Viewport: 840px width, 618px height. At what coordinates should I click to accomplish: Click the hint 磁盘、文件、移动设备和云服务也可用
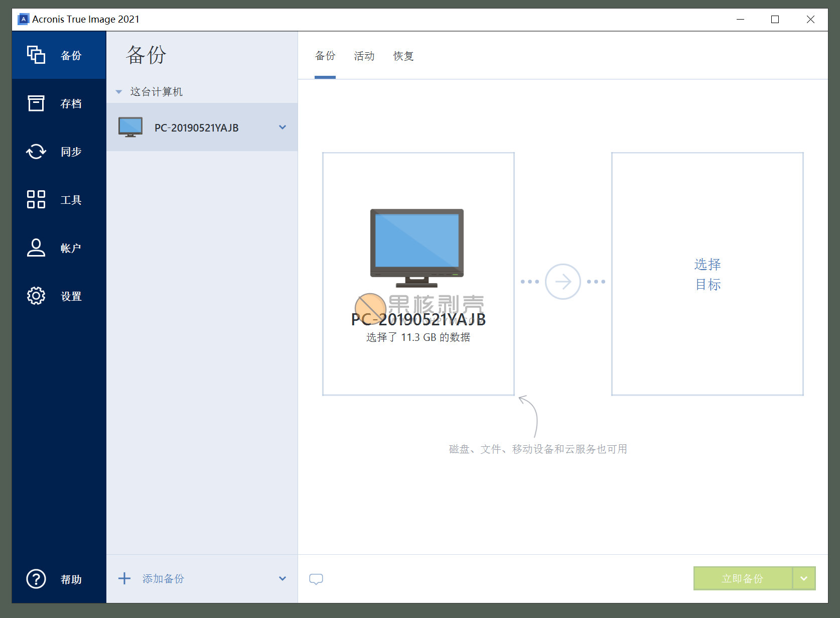pos(538,449)
